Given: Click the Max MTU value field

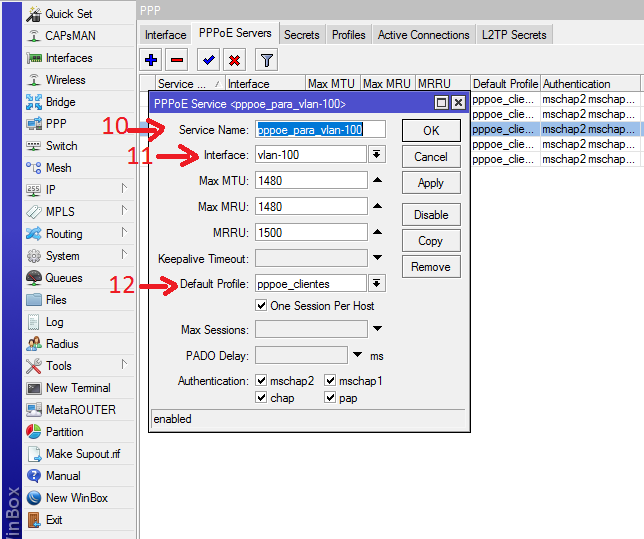Looking at the screenshot, I should pos(311,180).
